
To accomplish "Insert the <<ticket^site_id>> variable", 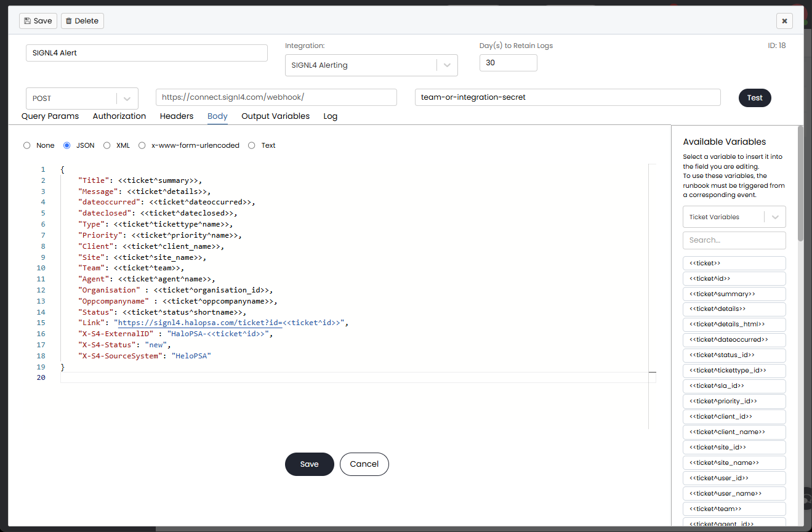I will coord(734,448).
